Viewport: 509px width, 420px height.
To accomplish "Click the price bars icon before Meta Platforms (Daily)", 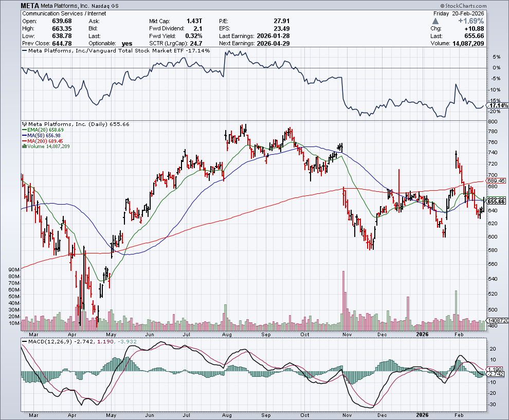I will pyautogui.click(x=24, y=124).
